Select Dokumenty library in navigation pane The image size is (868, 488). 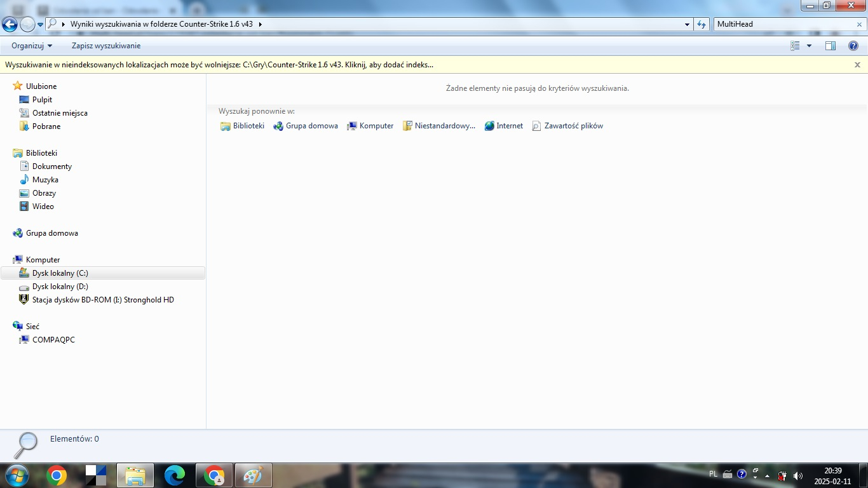coord(52,166)
